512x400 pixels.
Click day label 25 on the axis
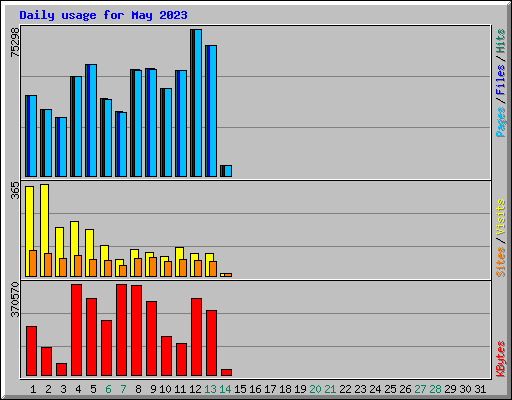pyautogui.click(x=390, y=389)
